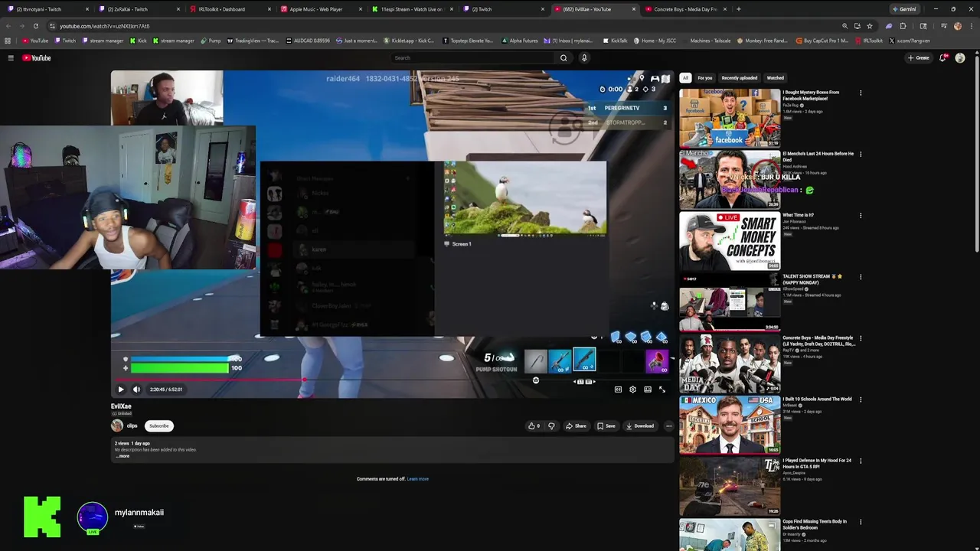Go to YouTube home via logo
The height and width of the screenshot is (551, 980).
pos(36,58)
